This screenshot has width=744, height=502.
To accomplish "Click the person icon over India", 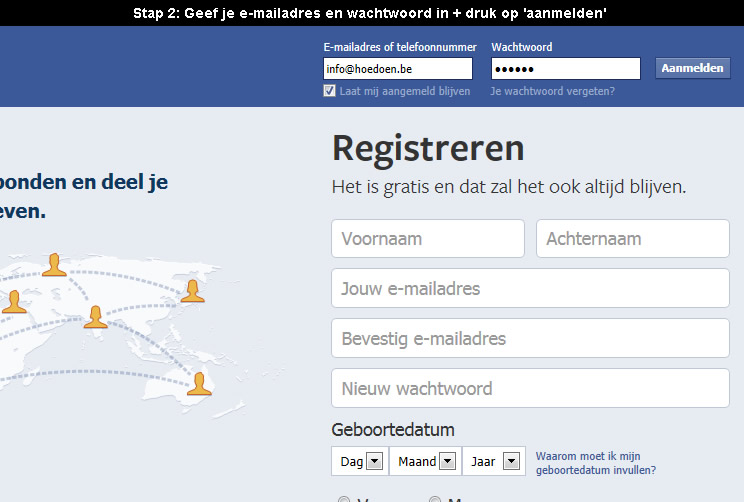I will (x=95, y=317).
